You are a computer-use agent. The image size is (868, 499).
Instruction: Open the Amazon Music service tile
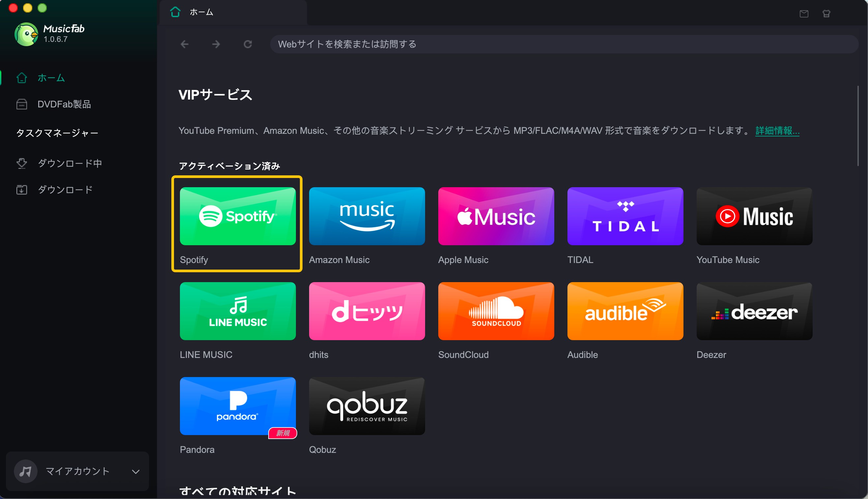[367, 216]
